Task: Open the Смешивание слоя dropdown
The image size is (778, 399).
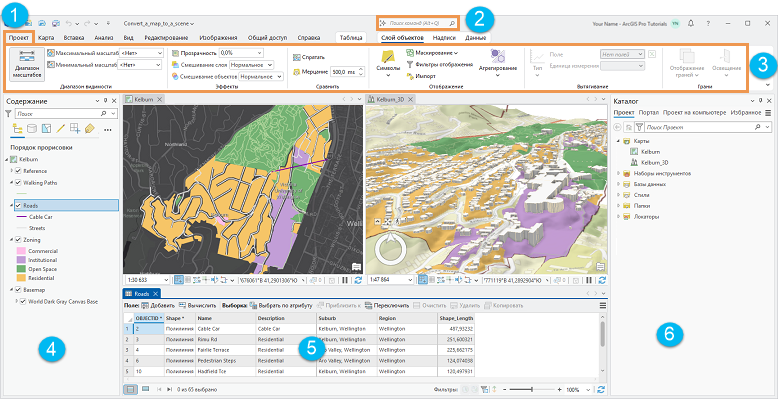Action: [x=269, y=65]
